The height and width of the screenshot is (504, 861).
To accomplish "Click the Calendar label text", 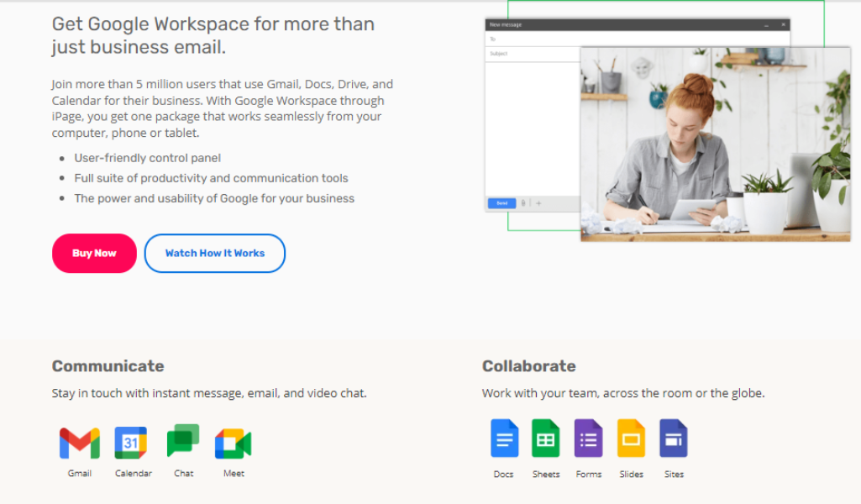I will click(x=134, y=473).
